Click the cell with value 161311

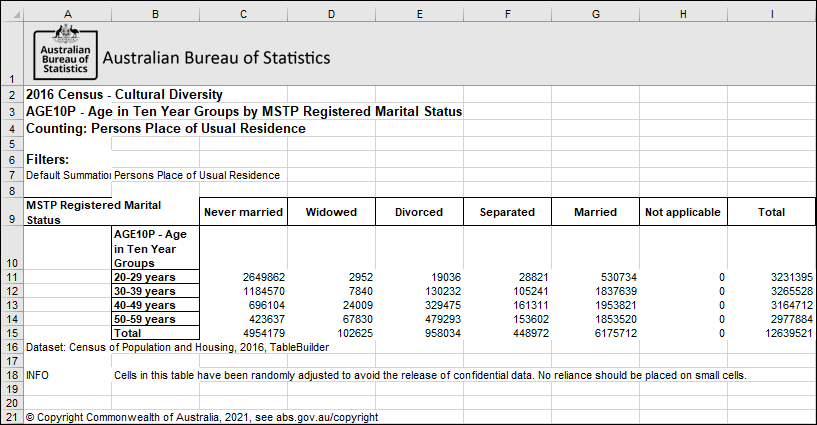(x=507, y=305)
